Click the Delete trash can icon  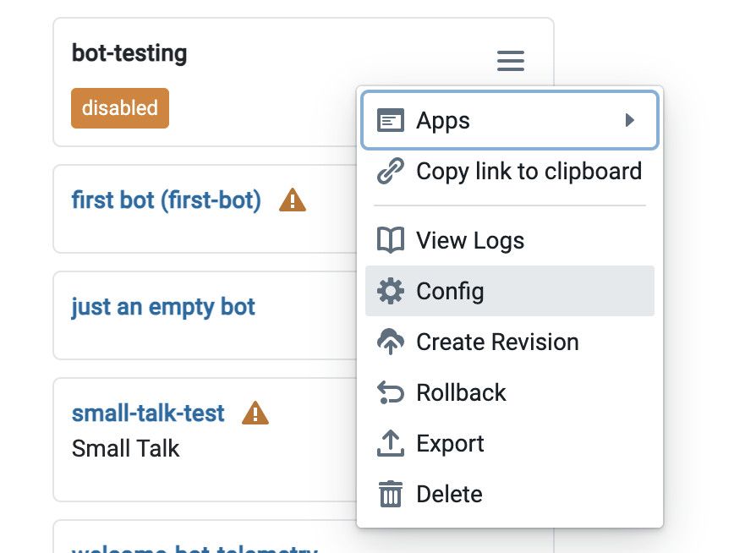(390, 495)
